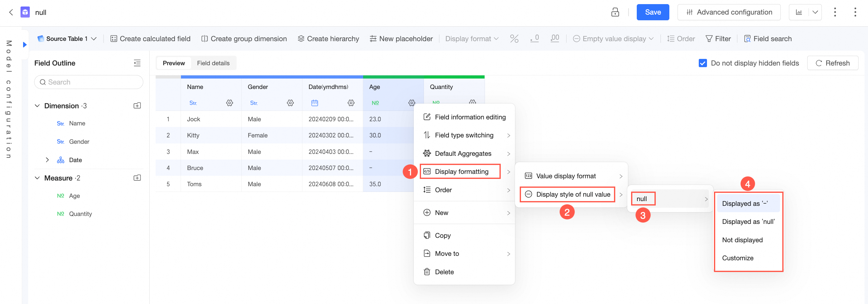This screenshot has width=868, height=304.
Task: Click the calendar type icon under Date(ymdhms)
Action: pos(314,103)
